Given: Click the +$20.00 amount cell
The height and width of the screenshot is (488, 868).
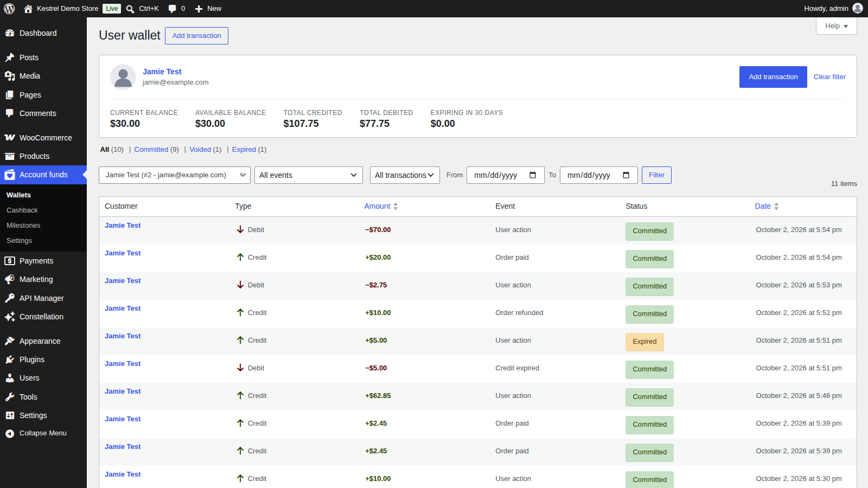Looking at the screenshot, I should point(378,258).
